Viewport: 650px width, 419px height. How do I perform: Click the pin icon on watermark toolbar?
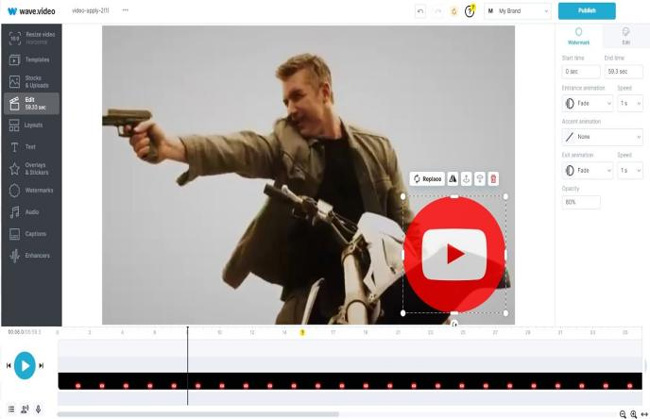[x=480, y=179]
